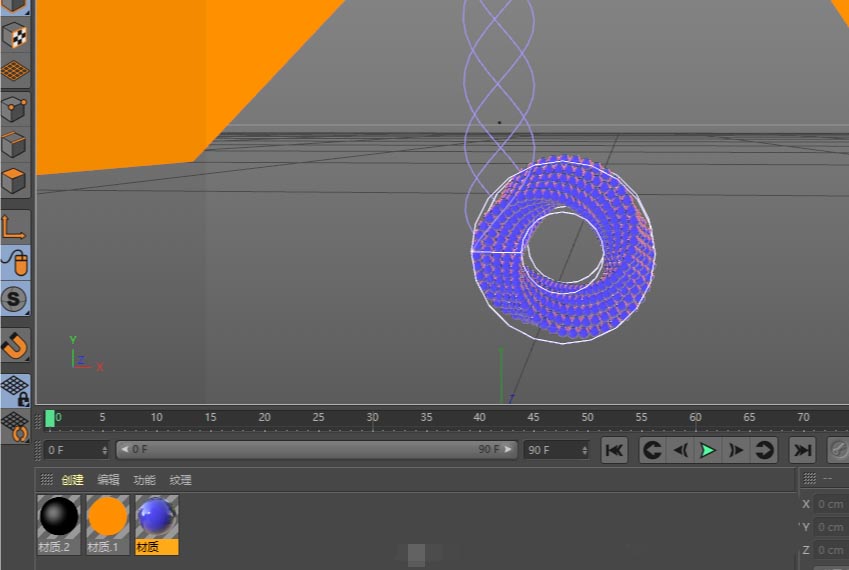
Task: Open the 创建 (Create) material menu
Action: click(72, 480)
